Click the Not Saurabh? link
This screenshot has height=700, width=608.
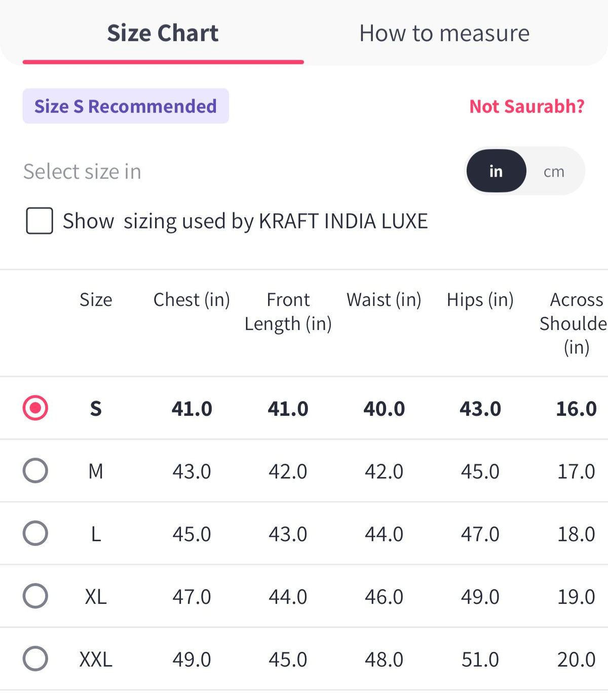tap(527, 106)
